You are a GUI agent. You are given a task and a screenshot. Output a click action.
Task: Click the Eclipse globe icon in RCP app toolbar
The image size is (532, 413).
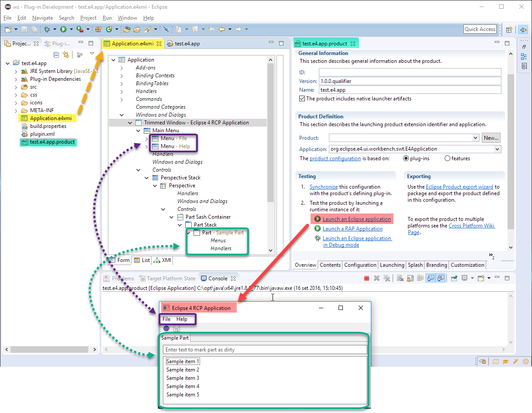[x=166, y=328]
